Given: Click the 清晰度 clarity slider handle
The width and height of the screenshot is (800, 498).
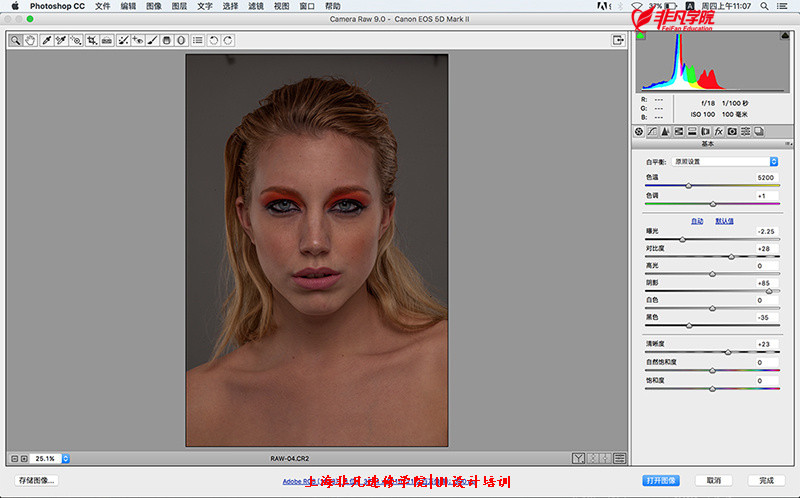Looking at the screenshot, I should pos(728,352).
